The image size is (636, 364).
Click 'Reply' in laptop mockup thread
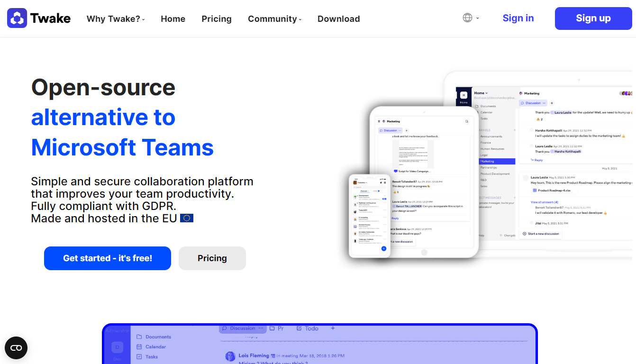[x=537, y=160]
